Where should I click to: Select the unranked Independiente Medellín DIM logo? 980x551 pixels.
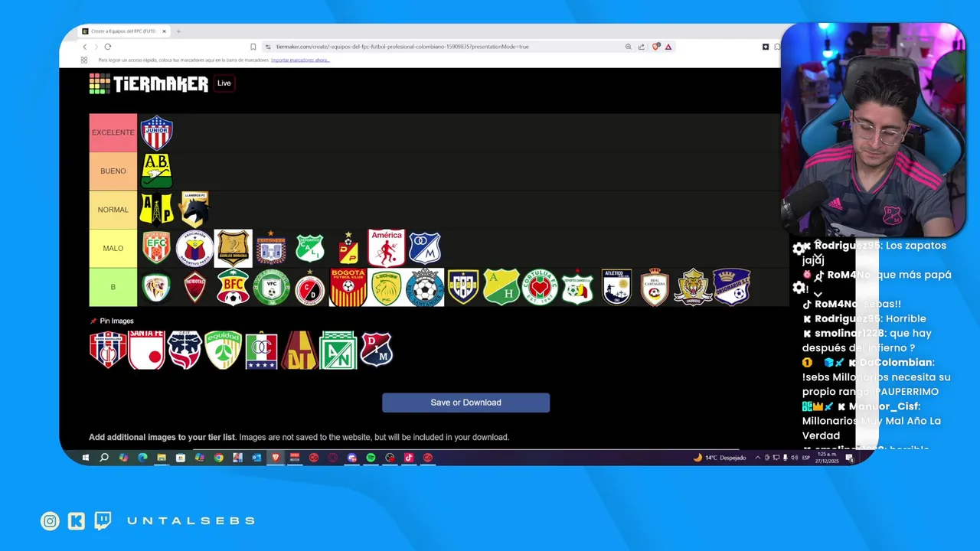(x=376, y=350)
